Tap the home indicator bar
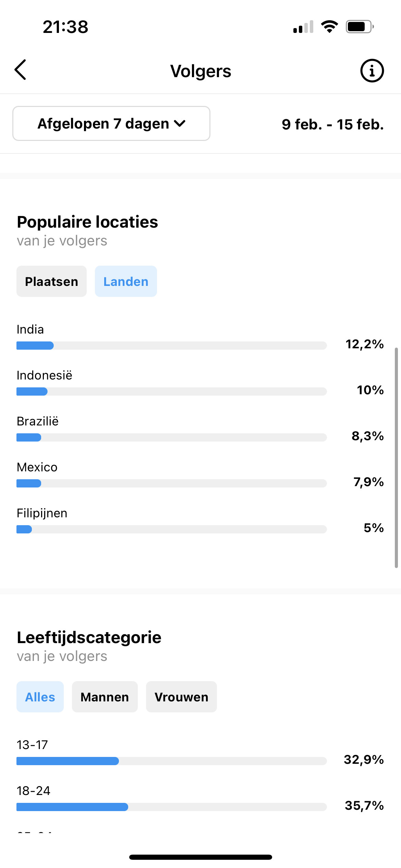This screenshot has height=868, width=401. click(x=200, y=857)
